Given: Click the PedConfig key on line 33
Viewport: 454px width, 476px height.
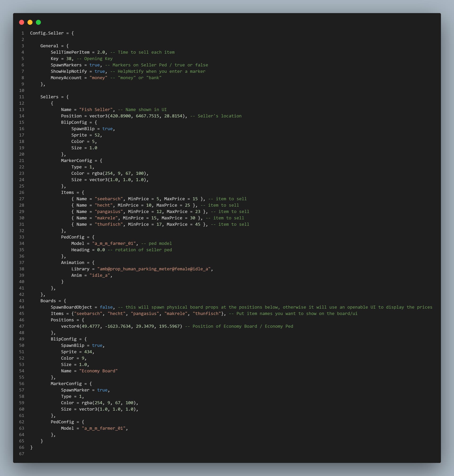Looking at the screenshot, I should click(73, 237).
